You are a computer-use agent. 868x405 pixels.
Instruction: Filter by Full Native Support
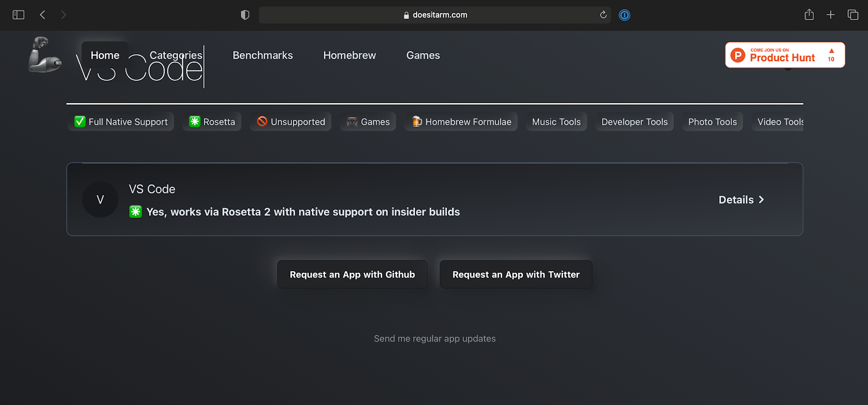(121, 122)
